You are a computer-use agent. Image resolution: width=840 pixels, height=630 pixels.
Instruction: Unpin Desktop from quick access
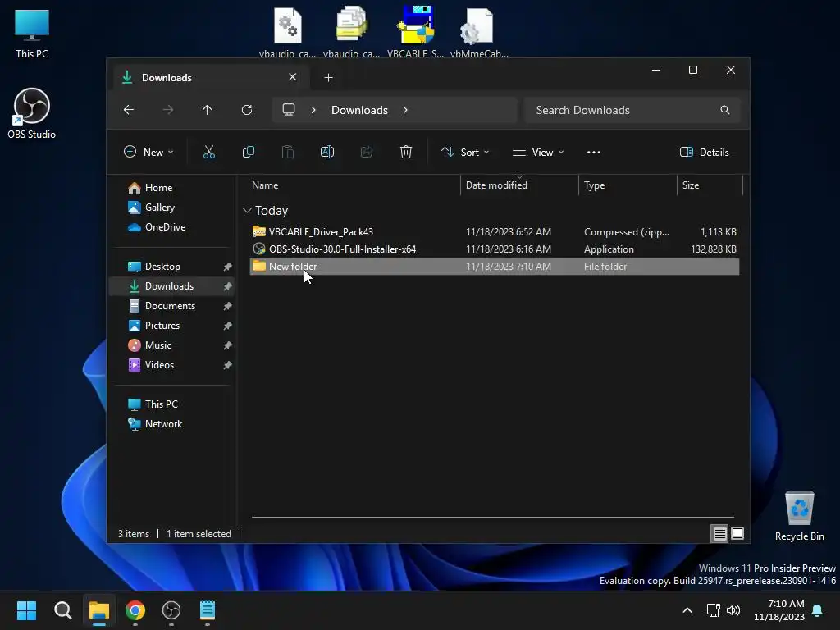point(228,267)
